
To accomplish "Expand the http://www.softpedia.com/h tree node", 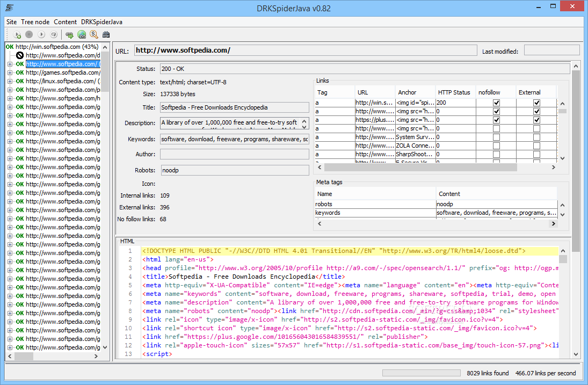I will [x=10, y=99].
